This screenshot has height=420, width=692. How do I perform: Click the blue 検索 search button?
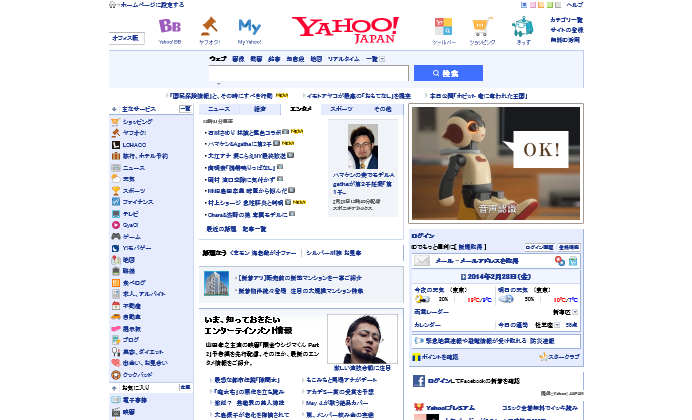(x=448, y=73)
